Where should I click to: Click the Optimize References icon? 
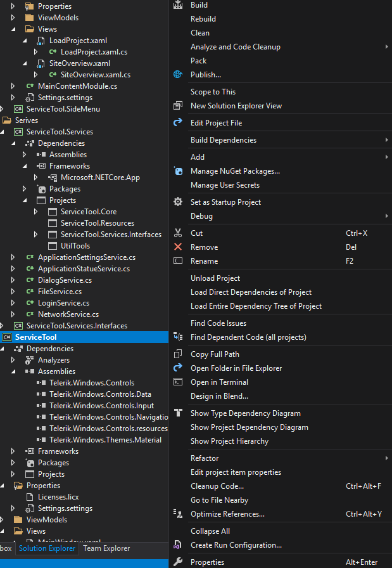click(x=178, y=513)
